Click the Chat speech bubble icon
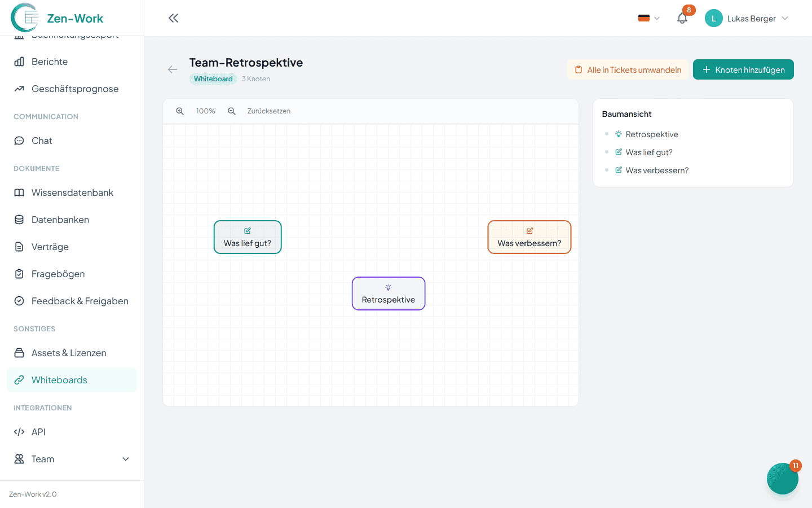 [19, 141]
